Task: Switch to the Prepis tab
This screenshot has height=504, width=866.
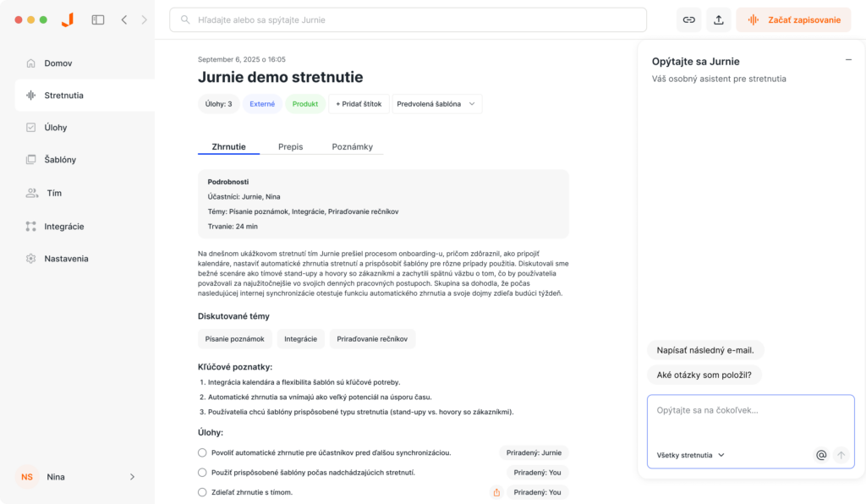Action: 290,146
